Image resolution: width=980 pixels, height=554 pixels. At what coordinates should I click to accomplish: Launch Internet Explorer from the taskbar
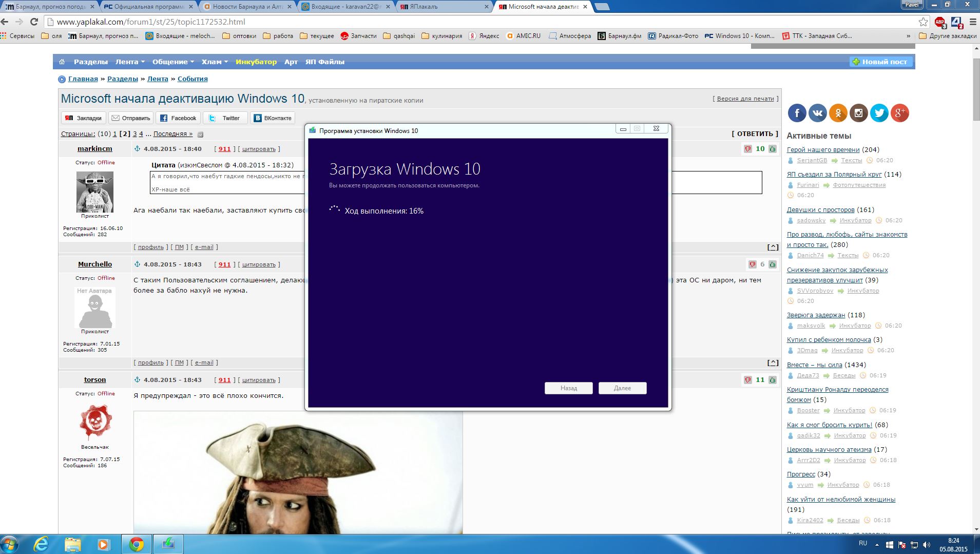(41, 544)
